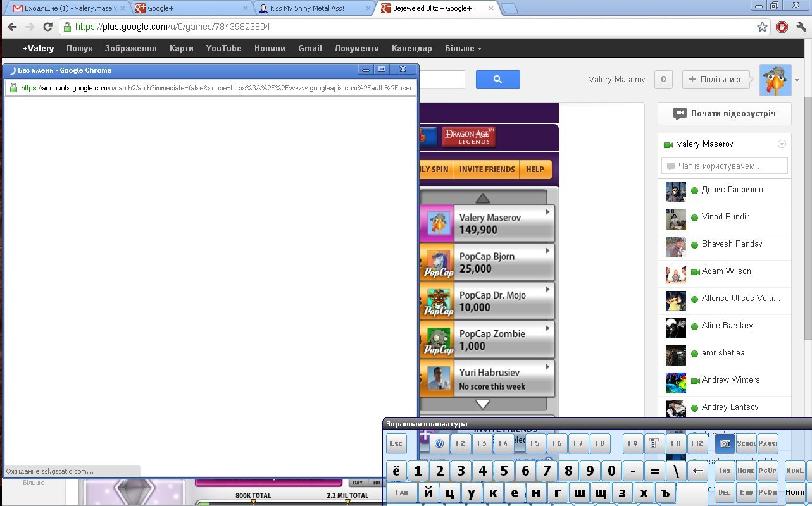Viewport: 812px width, 506px height.
Task: Click the Chrome back arrow
Action: 13,27
